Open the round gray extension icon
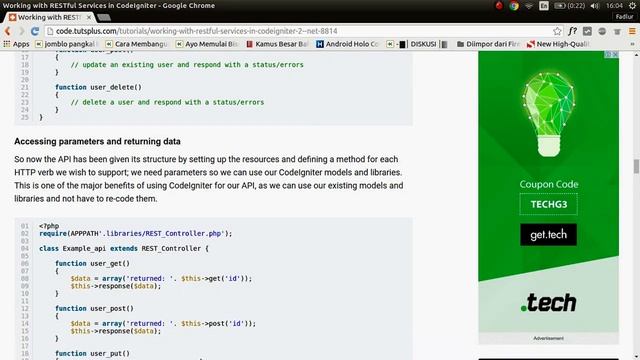The image size is (640, 360). click(602, 31)
